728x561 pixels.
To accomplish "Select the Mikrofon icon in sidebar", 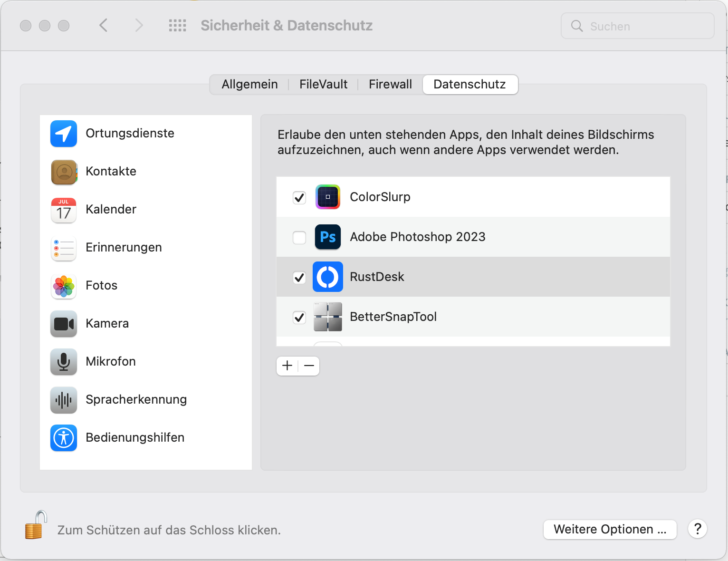I will 64,362.
